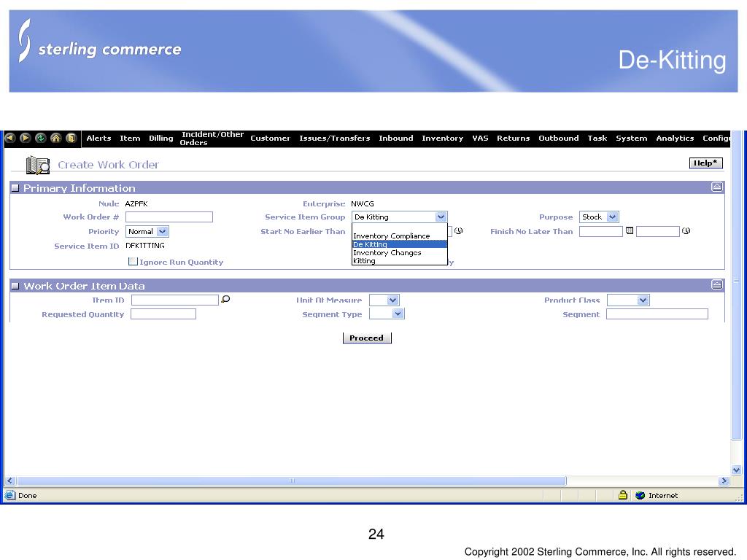Click the Proceed button

(367, 338)
